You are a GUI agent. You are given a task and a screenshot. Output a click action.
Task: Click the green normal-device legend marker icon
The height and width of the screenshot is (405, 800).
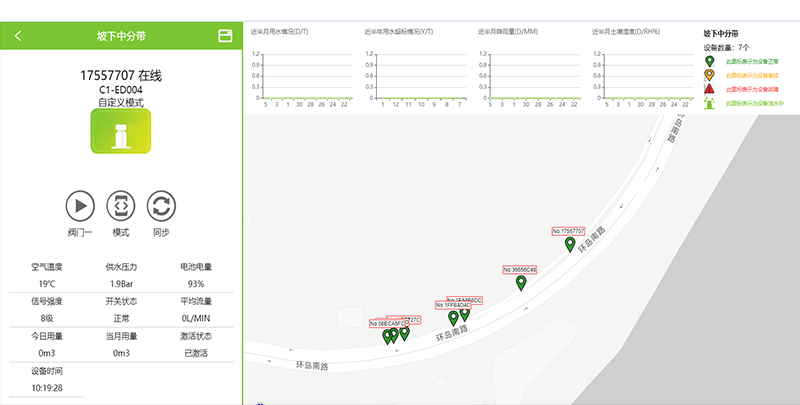709,62
